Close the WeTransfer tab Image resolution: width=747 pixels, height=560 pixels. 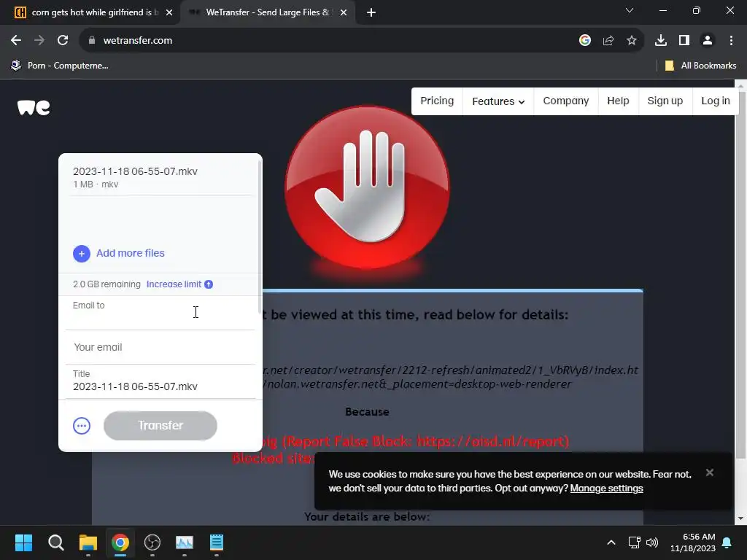(344, 12)
